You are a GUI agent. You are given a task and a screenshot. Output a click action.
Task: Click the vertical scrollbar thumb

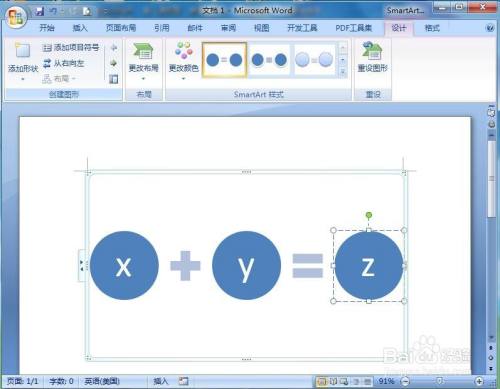[x=491, y=179]
